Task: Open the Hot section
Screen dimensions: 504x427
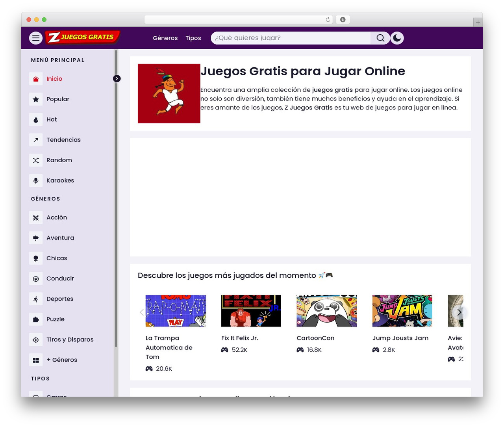Action: click(52, 120)
